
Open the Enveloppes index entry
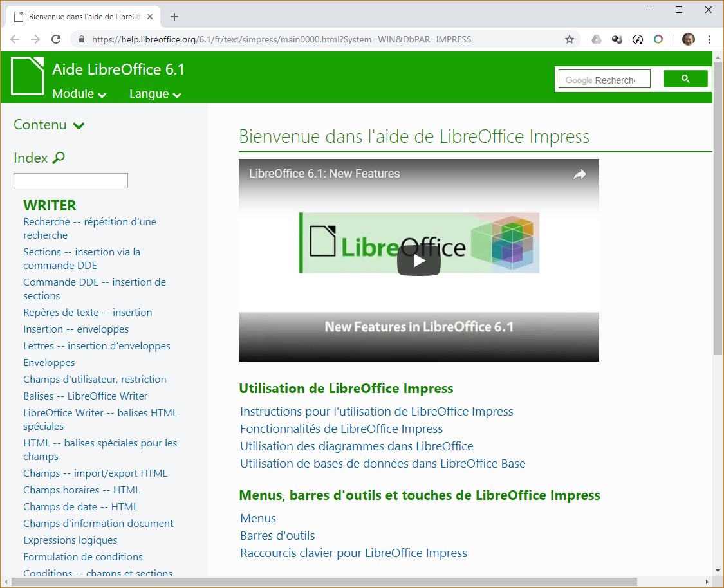[49, 363]
